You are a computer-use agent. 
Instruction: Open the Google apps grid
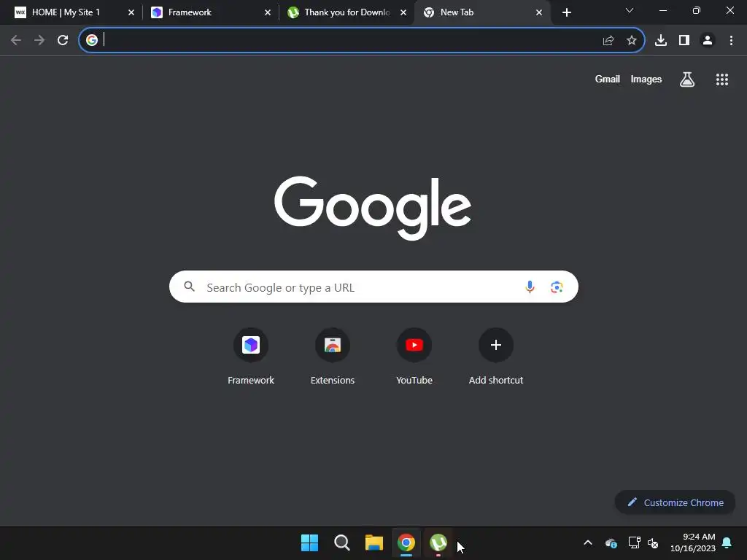click(722, 79)
